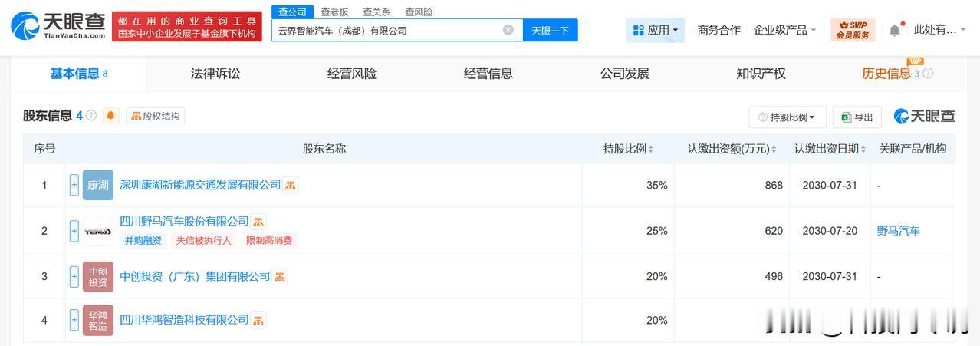Click the orange bell alert icon beside 股东信息
980x346 pixels.
(x=111, y=116)
